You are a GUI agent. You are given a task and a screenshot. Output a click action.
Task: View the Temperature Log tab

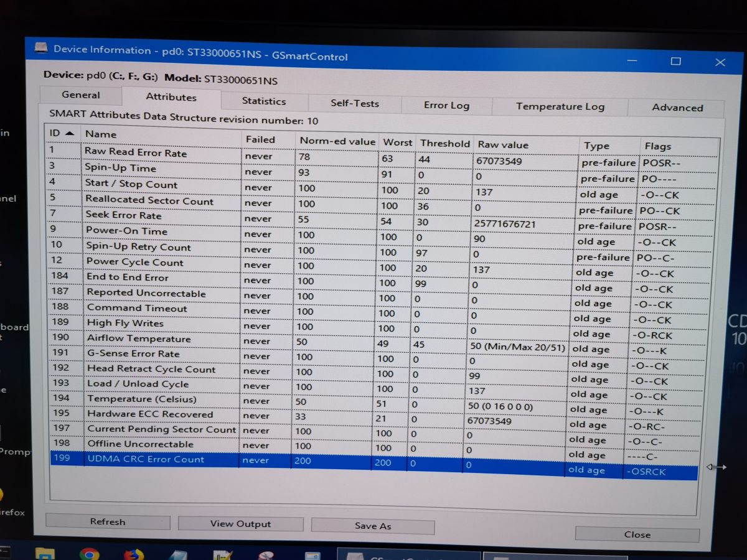coord(559,106)
